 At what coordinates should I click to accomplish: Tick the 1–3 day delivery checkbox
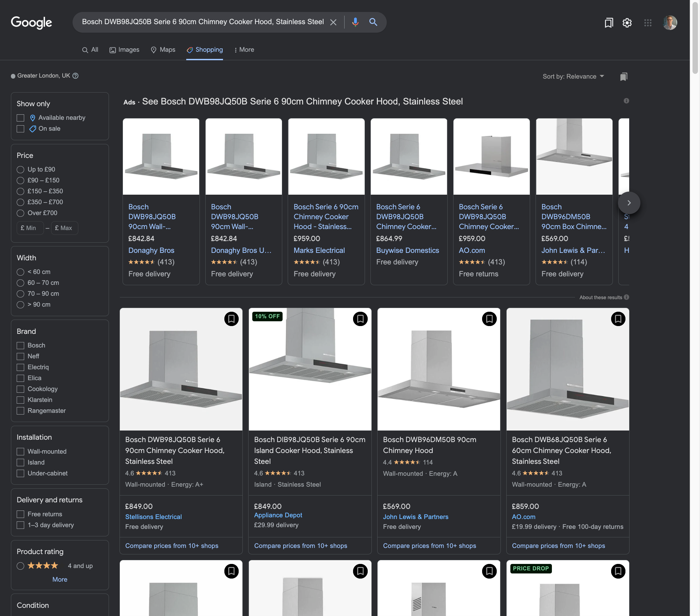[x=20, y=525]
